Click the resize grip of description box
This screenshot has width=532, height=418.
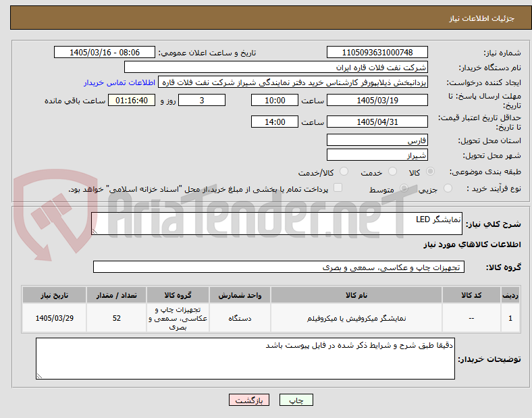[95, 232]
